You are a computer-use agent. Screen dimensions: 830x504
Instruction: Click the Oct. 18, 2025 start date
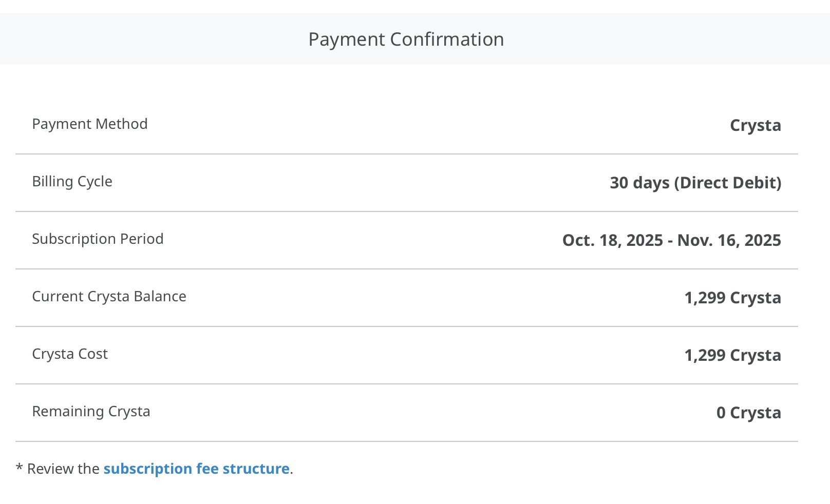[x=613, y=240]
